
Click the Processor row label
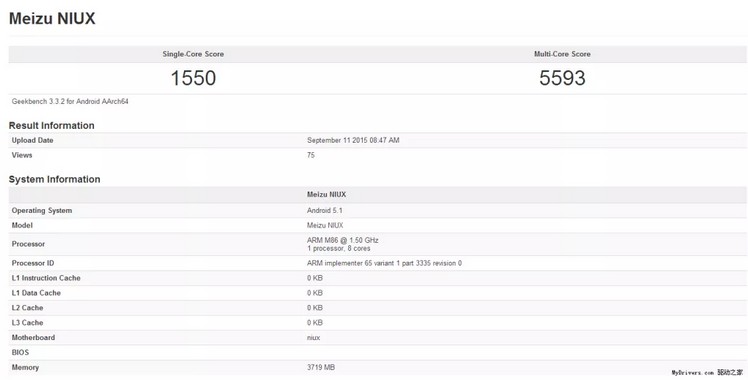click(28, 244)
